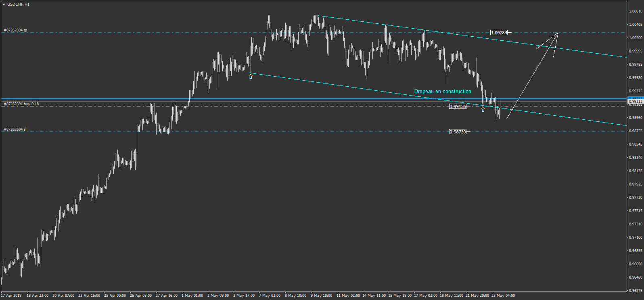Select the white projection arrow head at top right
The height and width of the screenshot is (300, 644).
pos(557,33)
